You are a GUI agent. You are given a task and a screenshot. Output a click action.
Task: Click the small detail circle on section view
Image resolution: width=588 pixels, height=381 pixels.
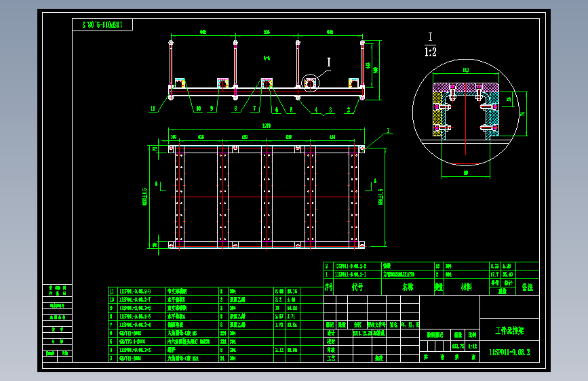[310, 83]
